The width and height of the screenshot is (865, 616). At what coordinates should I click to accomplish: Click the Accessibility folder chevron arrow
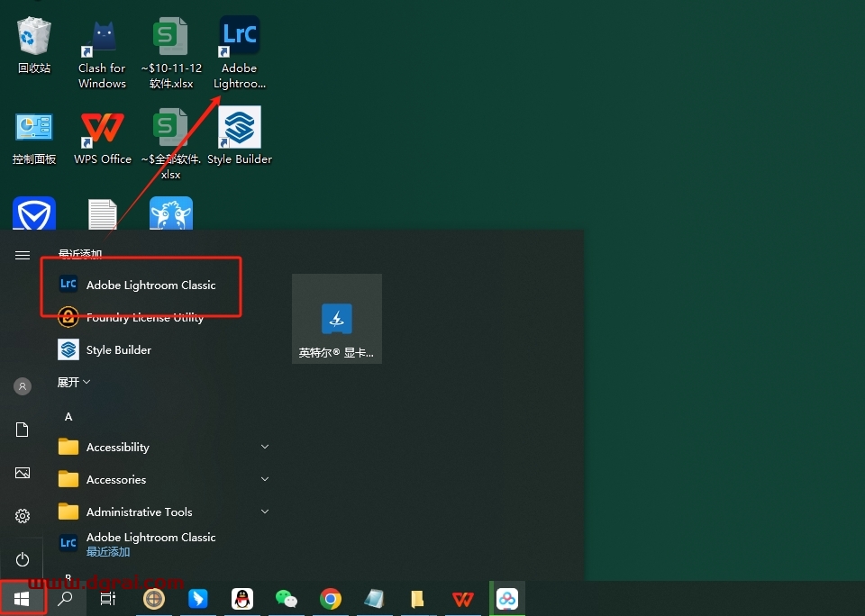pyautogui.click(x=265, y=447)
